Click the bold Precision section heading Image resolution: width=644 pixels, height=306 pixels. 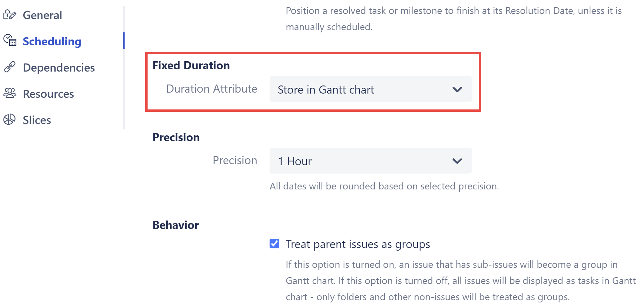[176, 137]
